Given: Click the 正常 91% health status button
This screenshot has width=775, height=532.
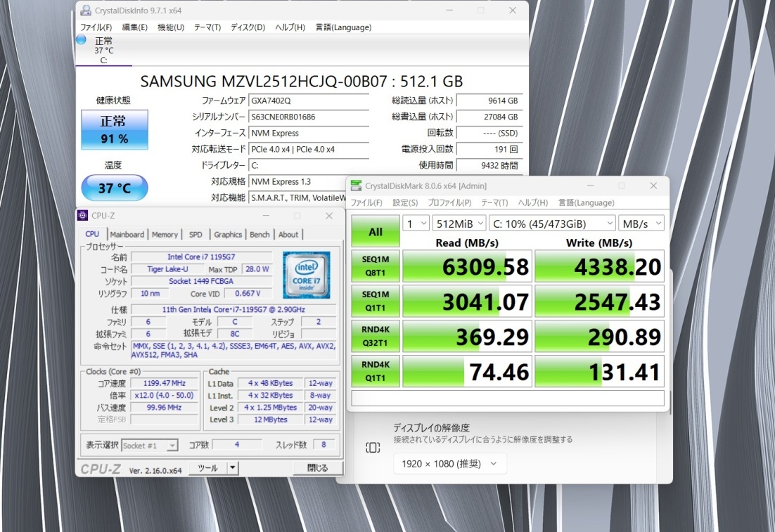Looking at the screenshot, I should point(115,129).
